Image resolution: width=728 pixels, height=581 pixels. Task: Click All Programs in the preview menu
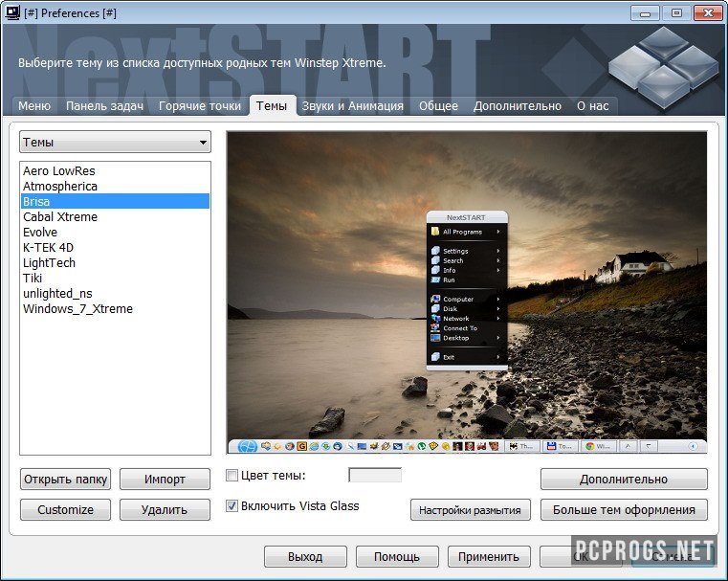click(x=467, y=232)
